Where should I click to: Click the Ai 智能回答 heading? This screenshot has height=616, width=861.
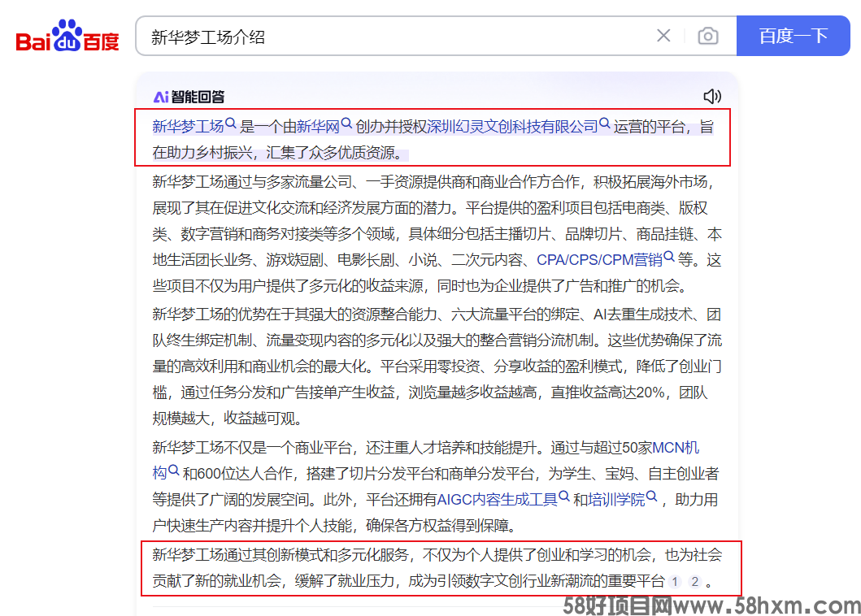(x=189, y=98)
